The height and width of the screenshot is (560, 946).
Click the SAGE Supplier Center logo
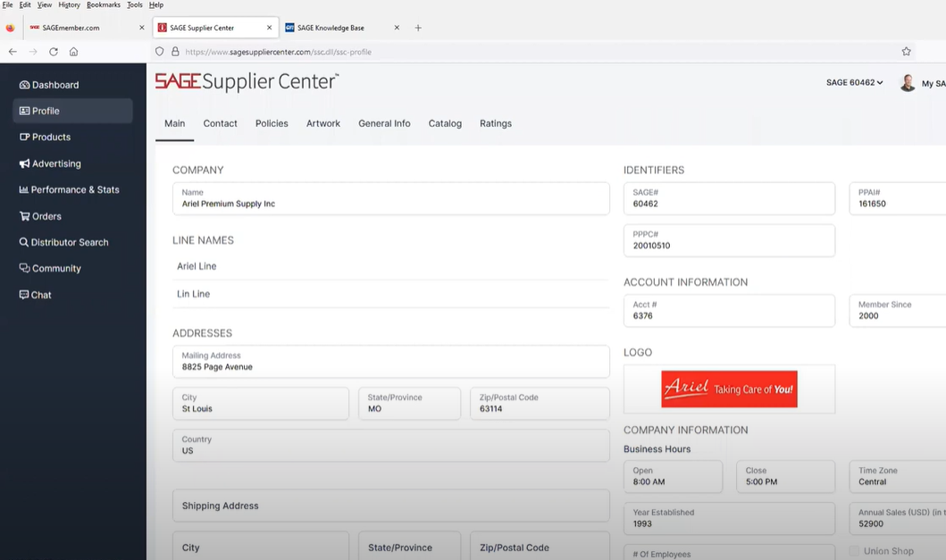pos(247,81)
